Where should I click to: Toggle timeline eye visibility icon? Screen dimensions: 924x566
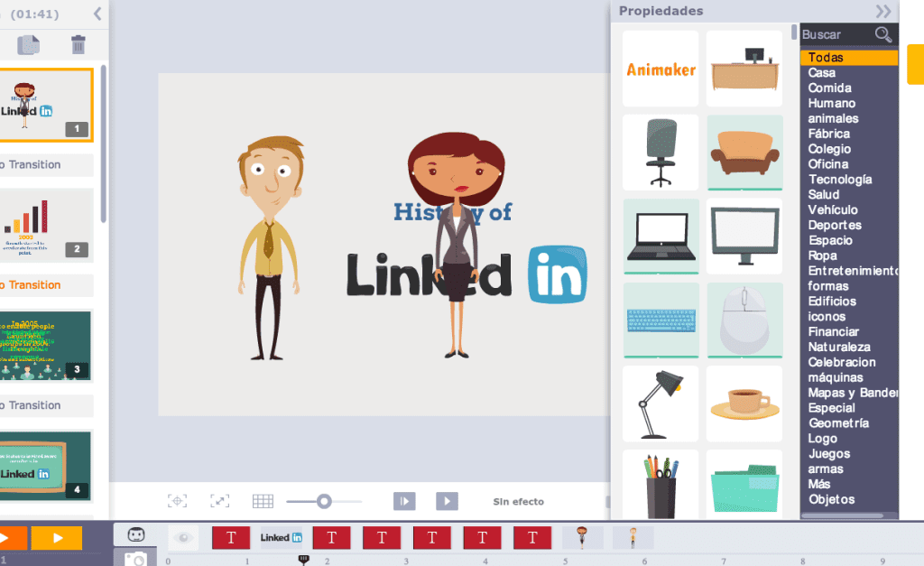click(184, 538)
